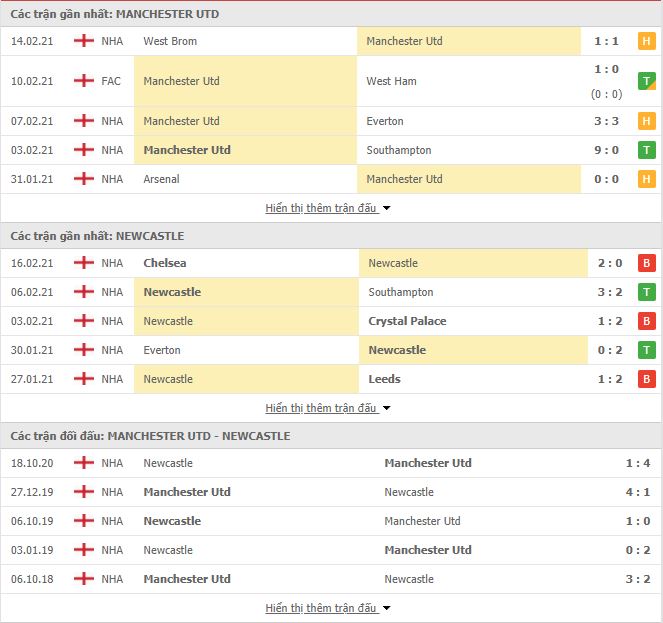
Task: Click the orange H badge for Everton 3:3
Action: point(646,121)
